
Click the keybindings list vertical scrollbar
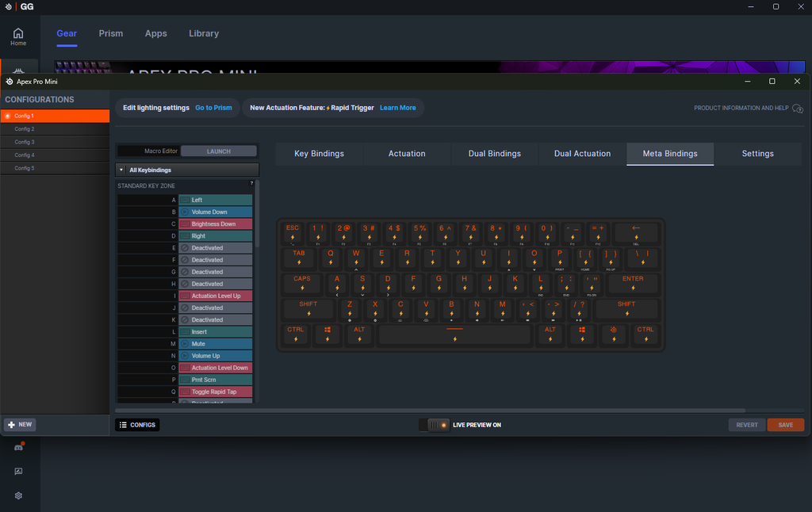[258, 214]
